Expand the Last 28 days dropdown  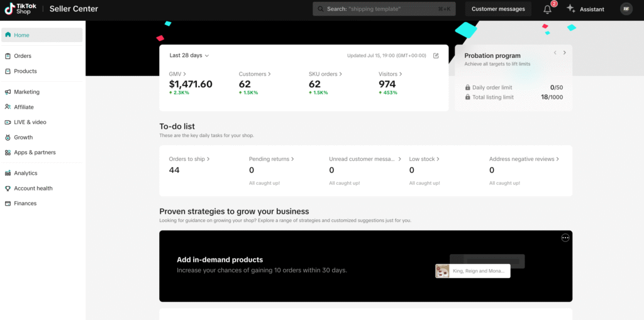click(189, 55)
